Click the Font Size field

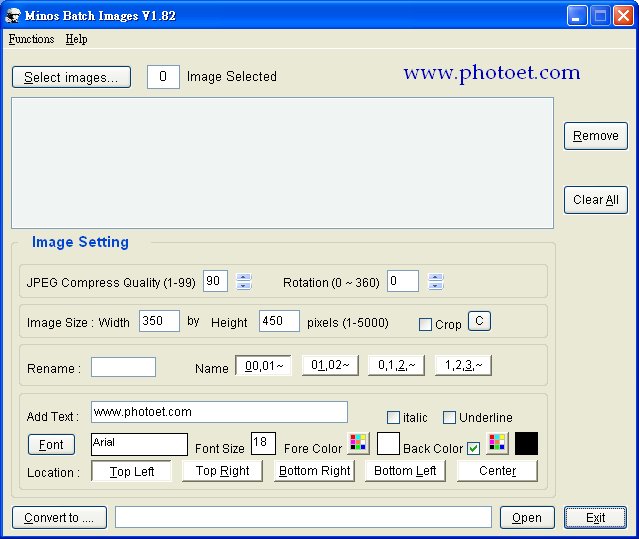coord(263,443)
